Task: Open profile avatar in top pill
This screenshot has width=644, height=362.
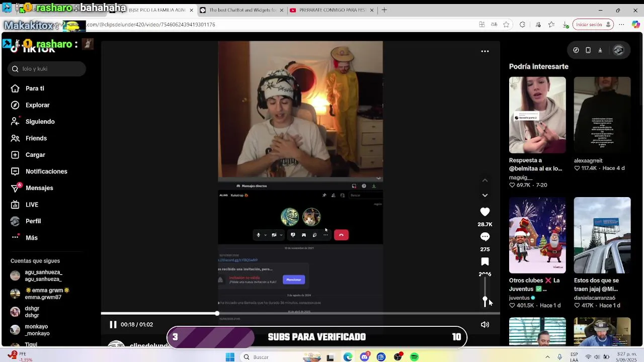Action: click(x=619, y=50)
